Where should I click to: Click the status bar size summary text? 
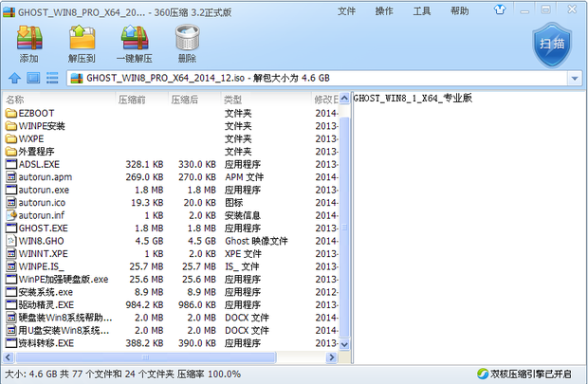coord(122,374)
